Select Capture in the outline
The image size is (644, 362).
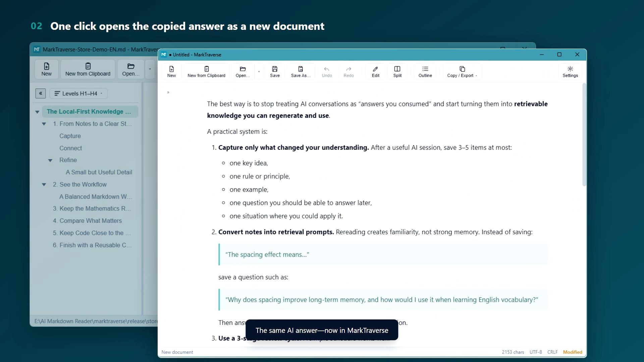(70, 136)
